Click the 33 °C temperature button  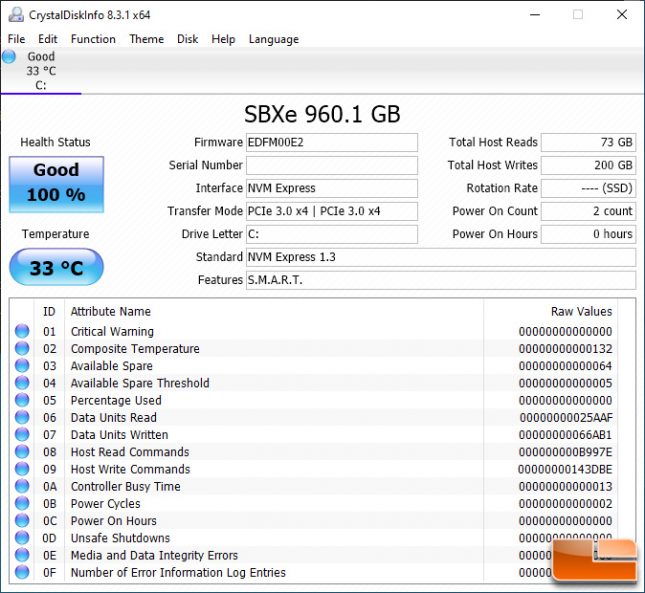click(x=56, y=267)
